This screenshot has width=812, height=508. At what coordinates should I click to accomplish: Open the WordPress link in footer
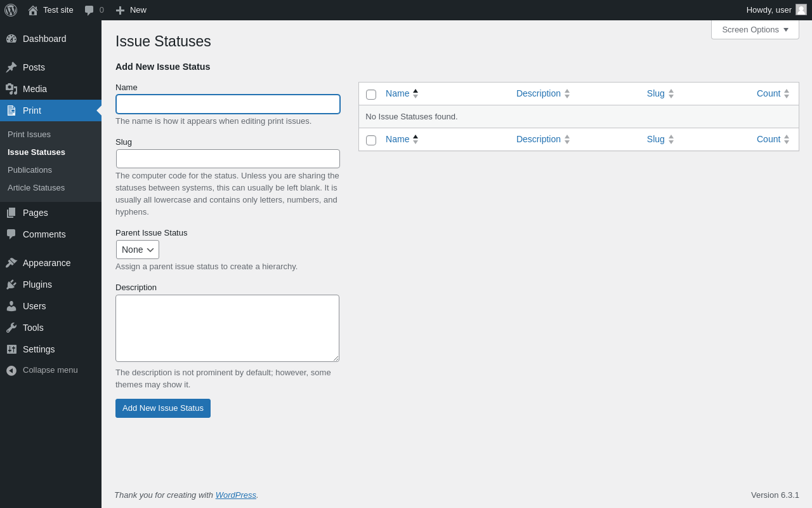(236, 495)
